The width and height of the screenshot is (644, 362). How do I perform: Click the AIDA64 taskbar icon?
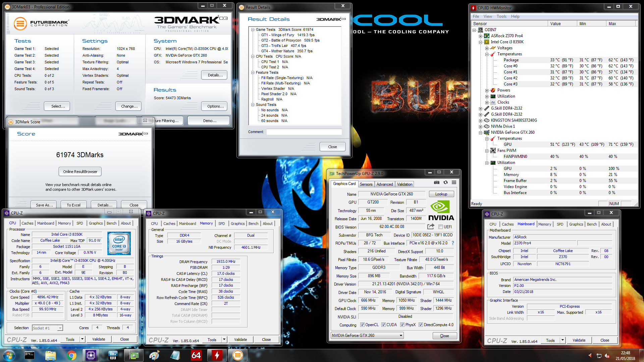[x=196, y=355]
